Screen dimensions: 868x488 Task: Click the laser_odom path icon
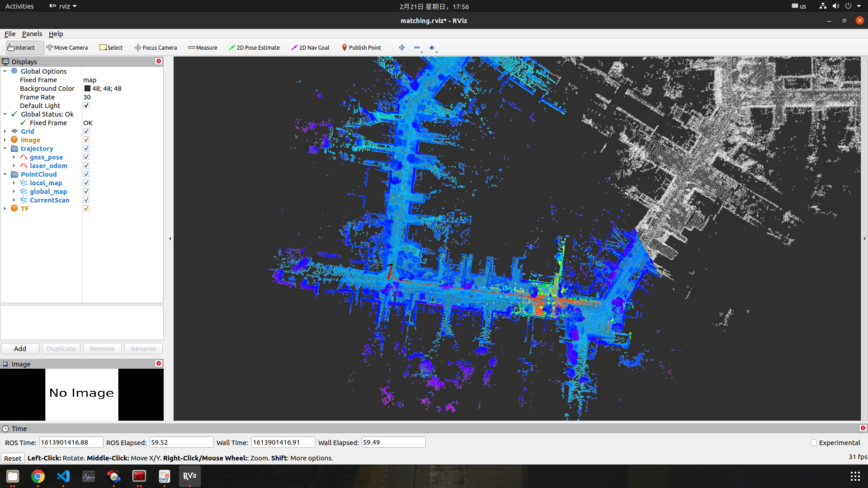(x=24, y=165)
